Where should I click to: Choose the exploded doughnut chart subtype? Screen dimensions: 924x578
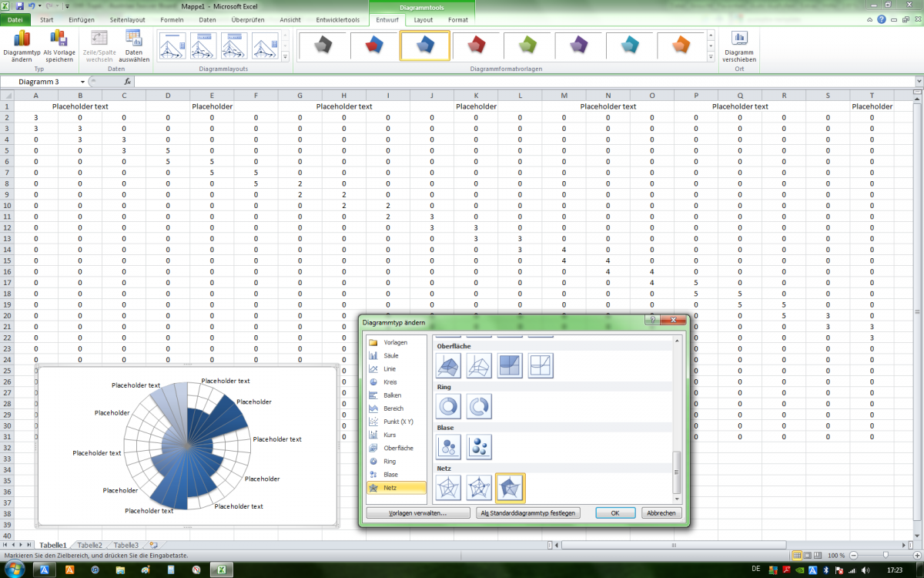tap(479, 406)
